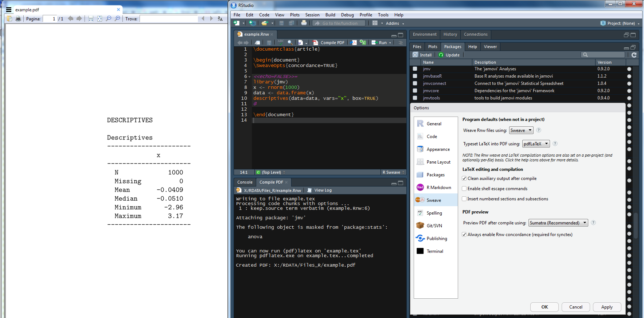644x318 pixels.
Task: Click the TeX format icon in editor toolbar
Action: tap(300, 43)
